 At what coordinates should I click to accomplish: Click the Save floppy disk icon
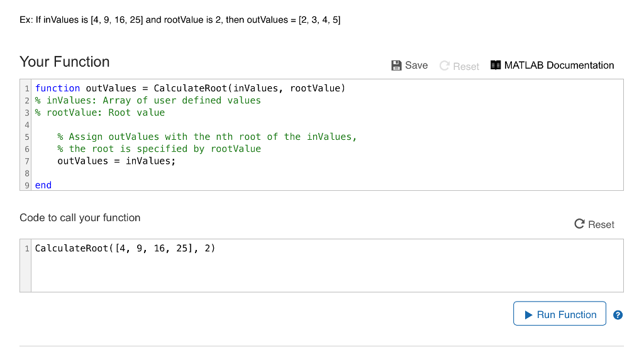(x=396, y=65)
